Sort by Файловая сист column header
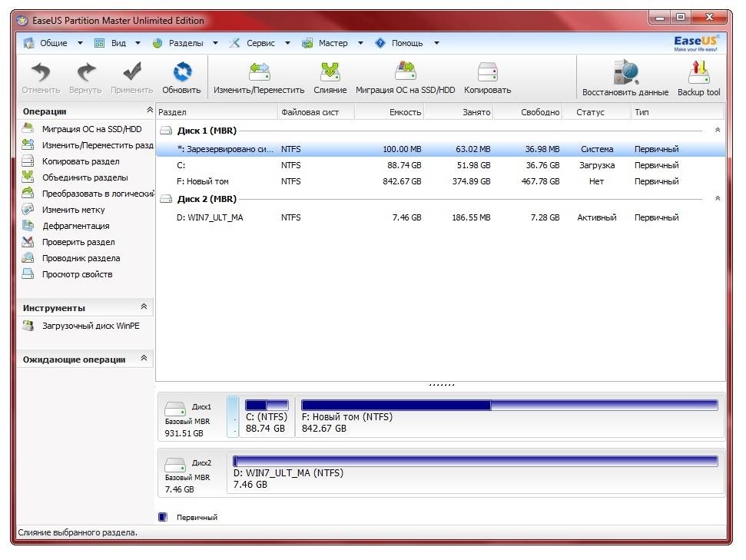Viewport: 746px width, 560px height. (x=316, y=112)
